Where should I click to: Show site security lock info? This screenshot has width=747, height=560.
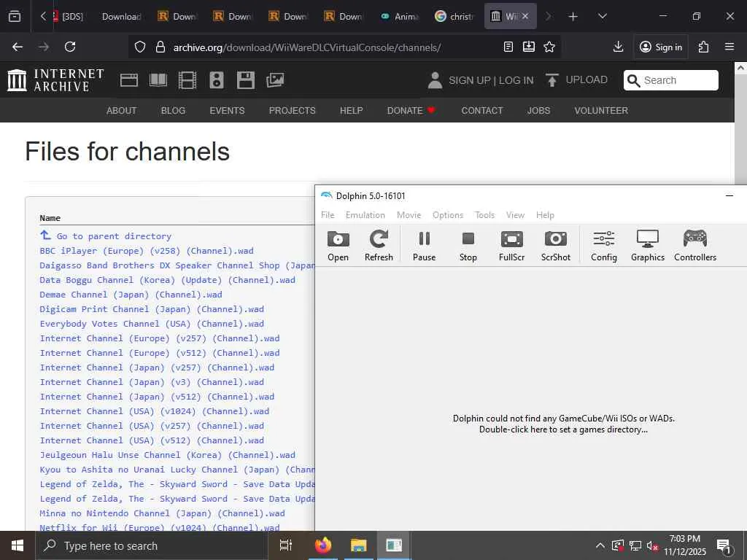(x=160, y=47)
